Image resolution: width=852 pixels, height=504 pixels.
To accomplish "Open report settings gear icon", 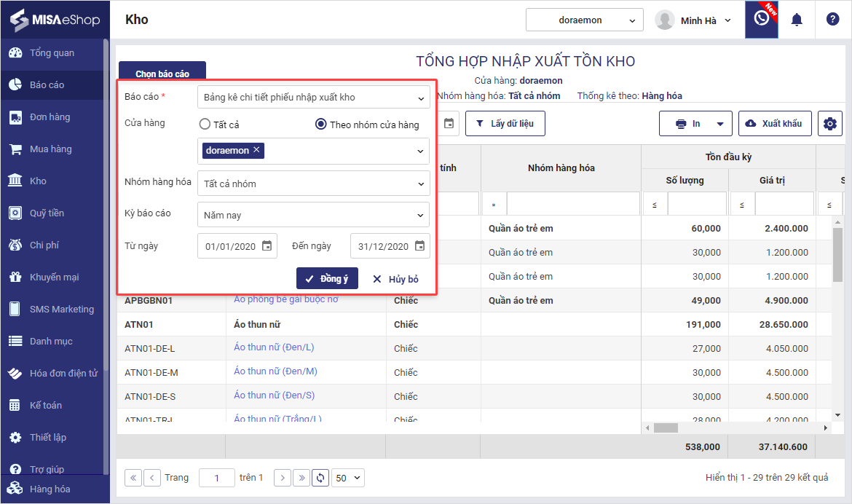I will [x=829, y=124].
